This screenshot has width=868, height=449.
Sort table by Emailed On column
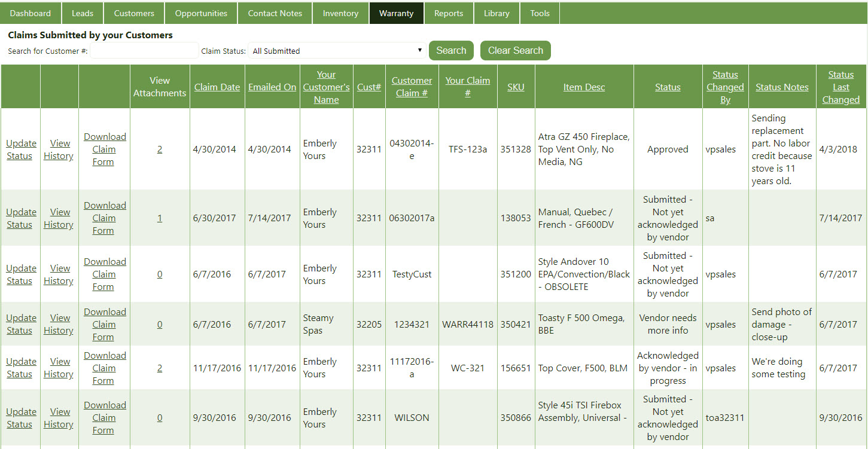coord(272,87)
